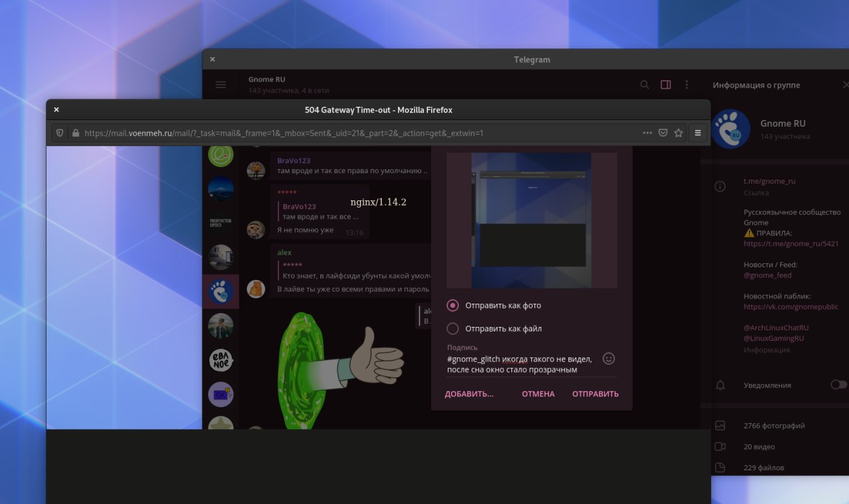Screen dimensions: 849x504
Task: Click alex sender name in message
Action: 284,253
